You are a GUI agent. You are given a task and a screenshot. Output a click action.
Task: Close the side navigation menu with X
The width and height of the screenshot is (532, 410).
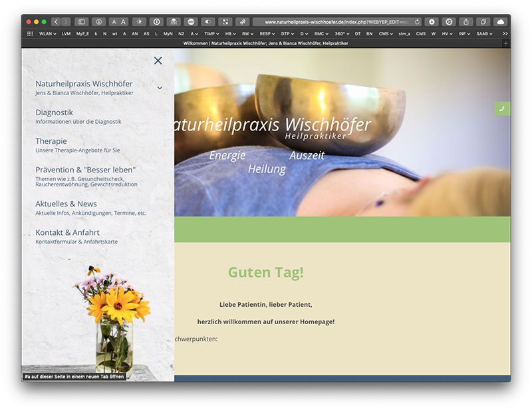(158, 61)
